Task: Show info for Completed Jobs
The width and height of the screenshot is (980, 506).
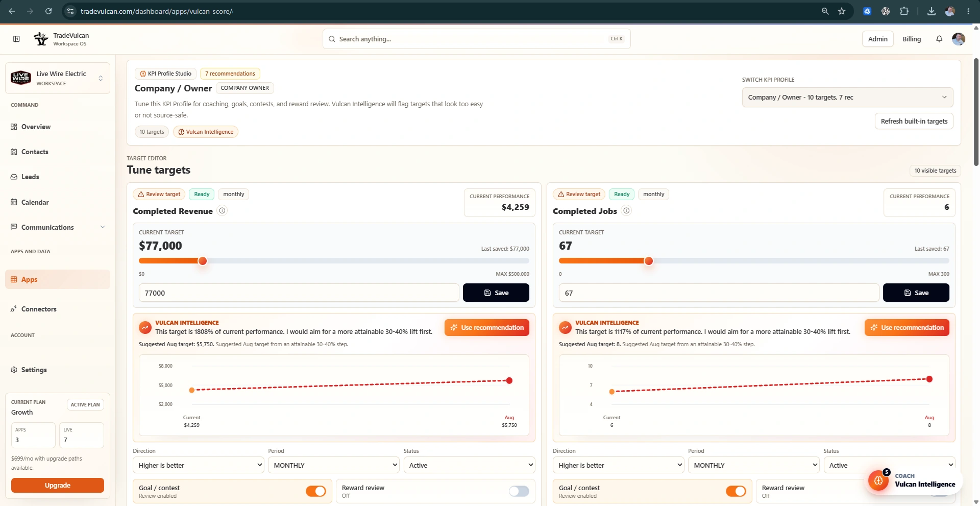Action: [x=626, y=211]
